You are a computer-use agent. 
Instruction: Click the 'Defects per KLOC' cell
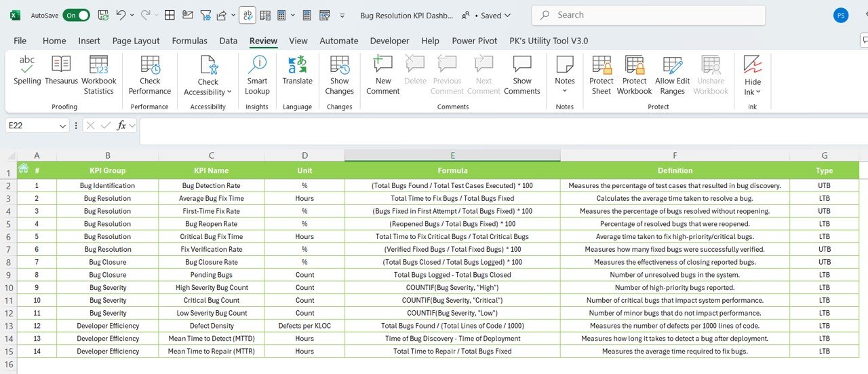coord(304,326)
